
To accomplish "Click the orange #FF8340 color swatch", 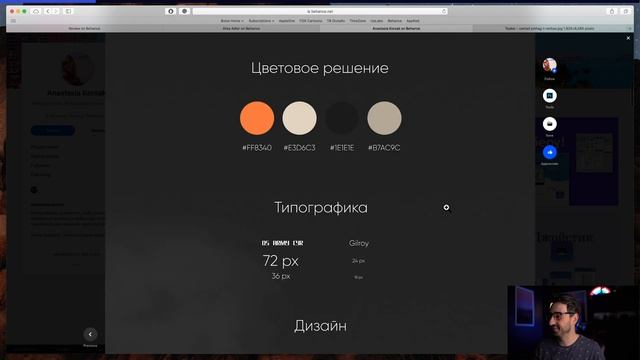I will click(257, 118).
